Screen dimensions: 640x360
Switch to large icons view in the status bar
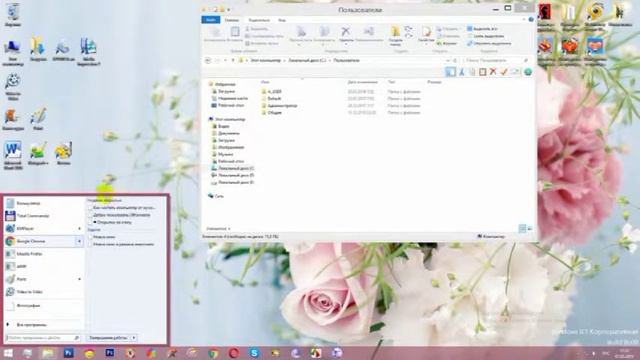click(530, 229)
